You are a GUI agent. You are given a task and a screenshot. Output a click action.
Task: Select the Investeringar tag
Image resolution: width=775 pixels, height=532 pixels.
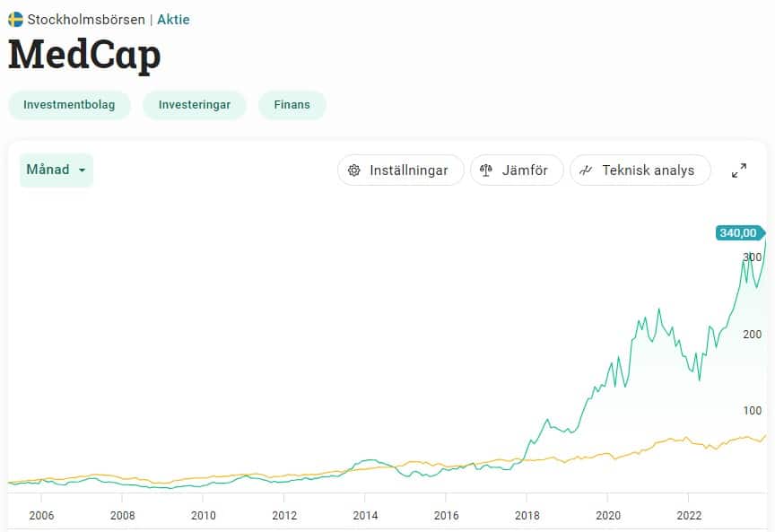[x=195, y=105]
